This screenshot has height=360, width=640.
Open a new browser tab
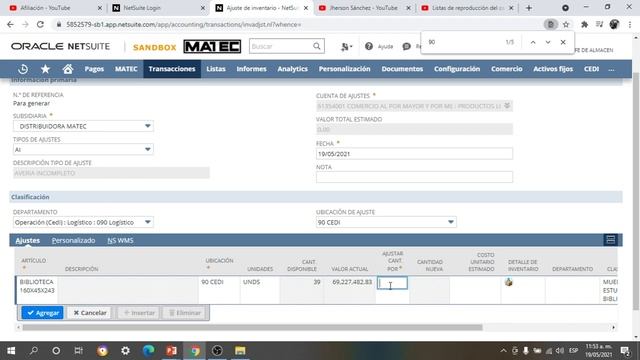click(x=529, y=8)
